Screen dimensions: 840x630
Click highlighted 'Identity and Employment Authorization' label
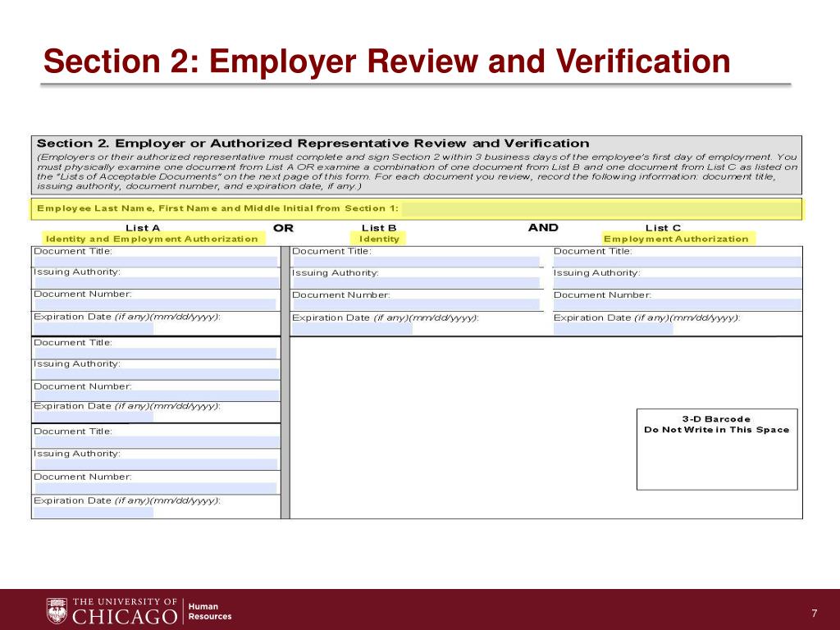coord(152,239)
